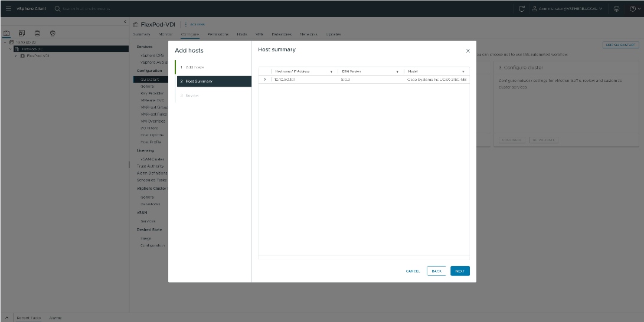Open Alarm Definitions
The width and height of the screenshot is (644, 322).
coord(152,173)
